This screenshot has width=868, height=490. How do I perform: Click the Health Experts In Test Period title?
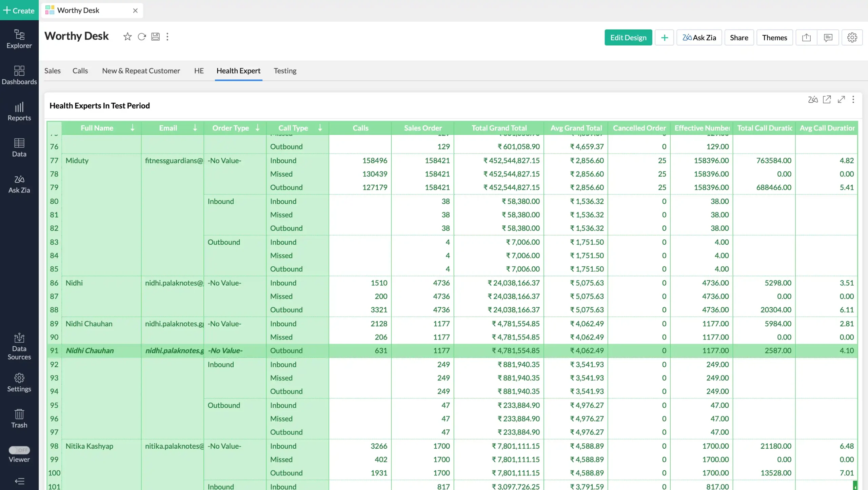100,105
